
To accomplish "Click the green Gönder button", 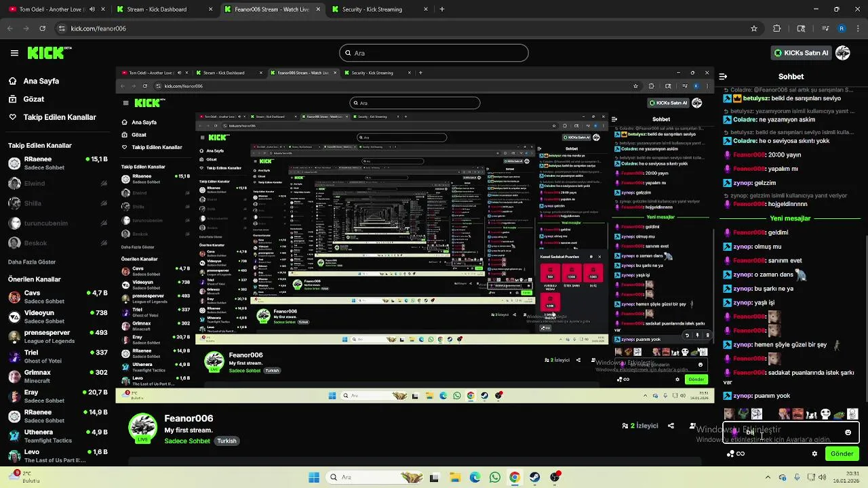I will coord(842,453).
